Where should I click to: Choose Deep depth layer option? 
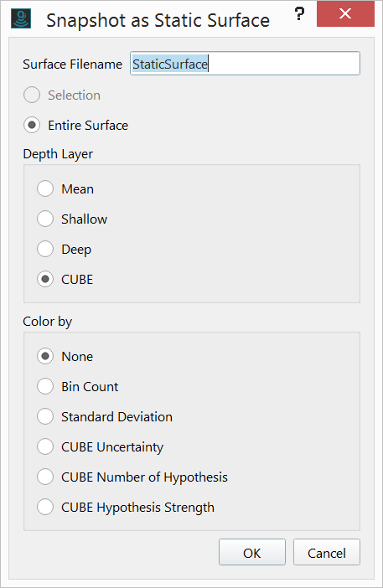(x=65, y=249)
